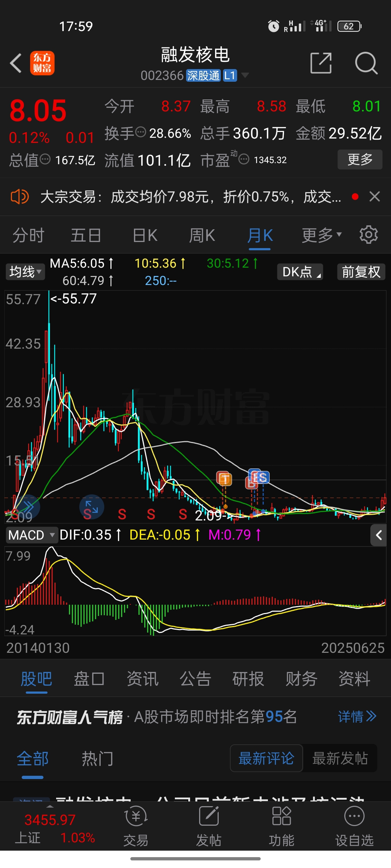Tap the L1 level badge
Screen dimensions: 391x868
(230, 76)
